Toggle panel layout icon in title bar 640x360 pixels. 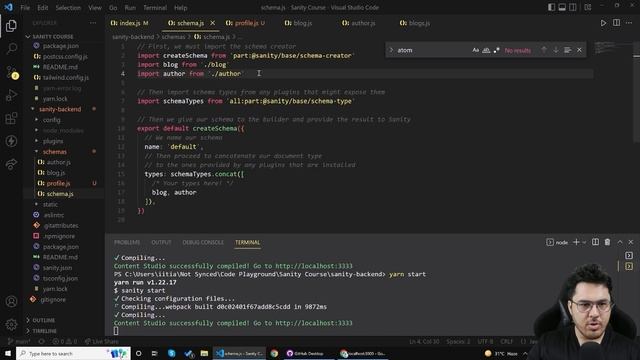(x=562, y=7)
